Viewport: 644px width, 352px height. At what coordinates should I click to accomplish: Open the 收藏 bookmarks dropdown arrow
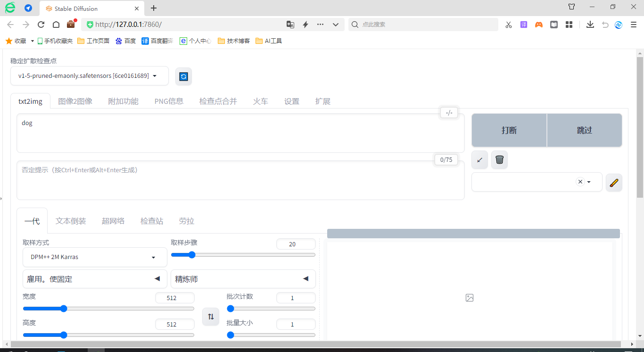click(33, 41)
